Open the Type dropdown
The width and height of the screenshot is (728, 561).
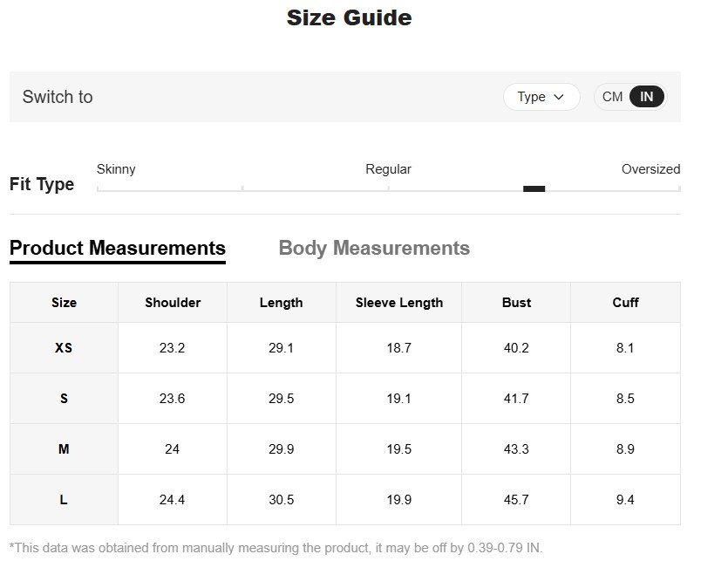(x=541, y=97)
